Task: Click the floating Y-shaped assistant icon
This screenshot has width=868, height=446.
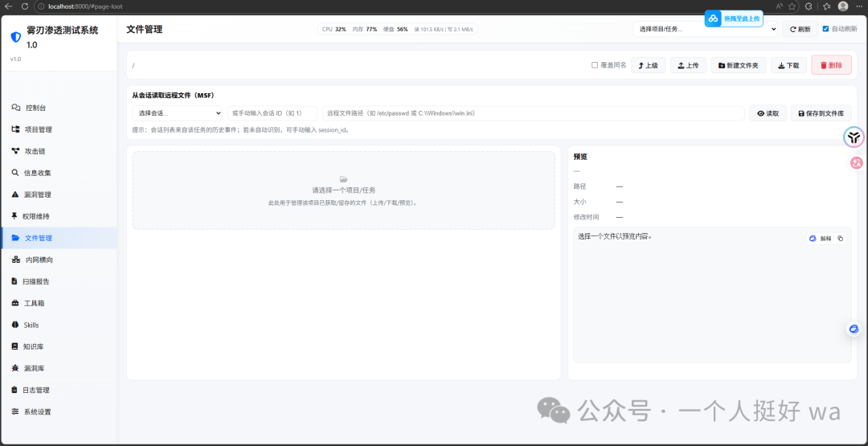Action: click(x=854, y=137)
